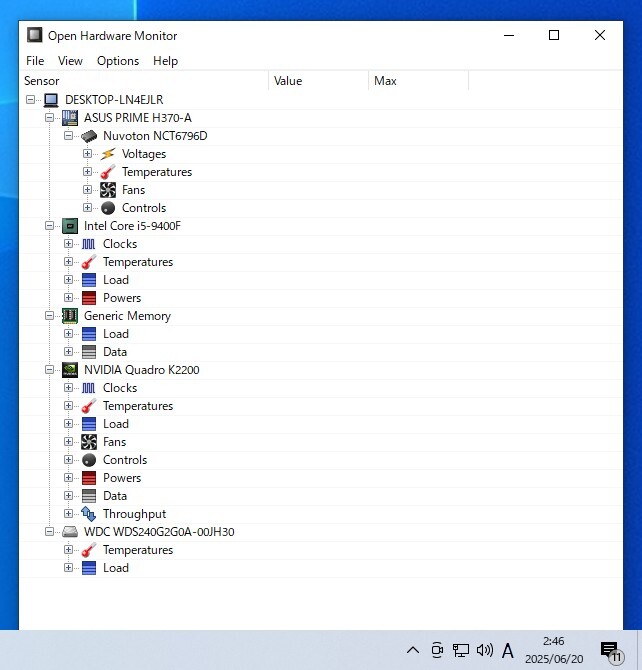Image resolution: width=642 pixels, height=670 pixels.
Task: Collapse the Intel Core i5-9400F node
Action: point(50,226)
